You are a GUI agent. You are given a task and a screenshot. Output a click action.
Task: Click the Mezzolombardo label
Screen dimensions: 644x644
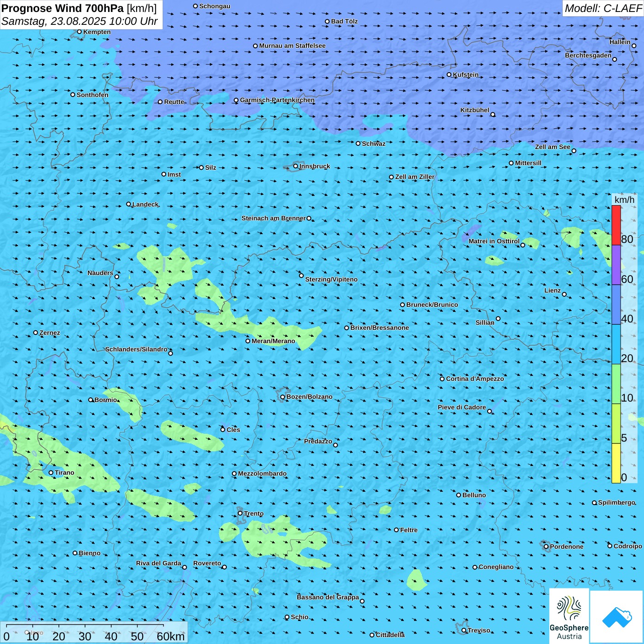coord(262,473)
